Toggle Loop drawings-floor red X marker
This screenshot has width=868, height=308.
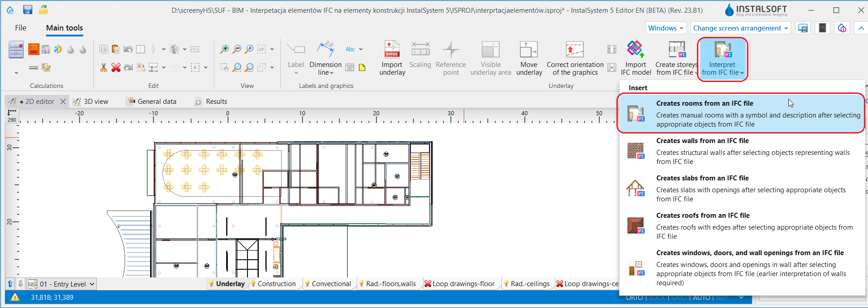point(428,284)
